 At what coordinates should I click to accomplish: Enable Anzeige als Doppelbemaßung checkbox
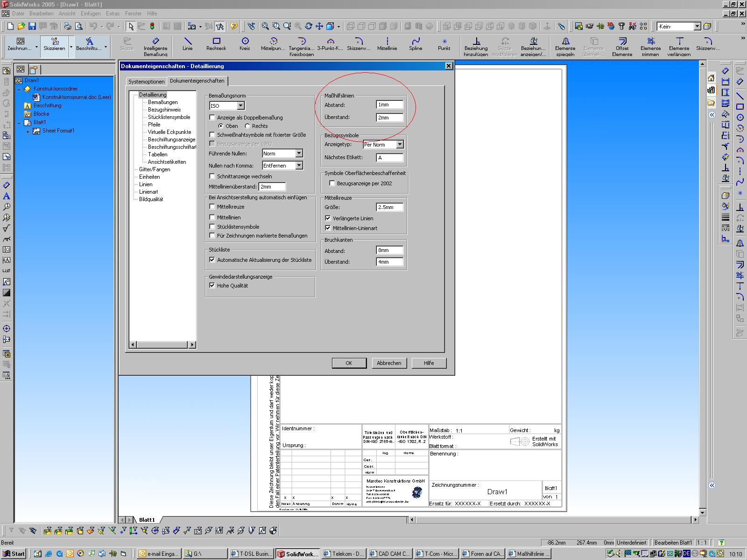click(x=212, y=118)
